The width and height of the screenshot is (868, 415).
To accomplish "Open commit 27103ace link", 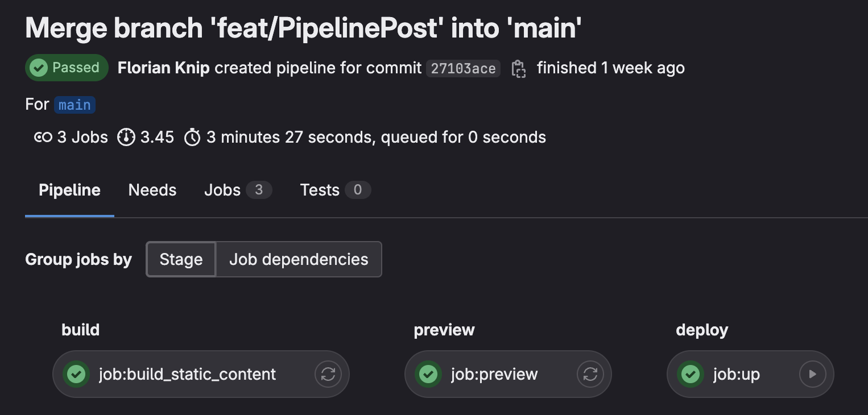I will 463,69.
